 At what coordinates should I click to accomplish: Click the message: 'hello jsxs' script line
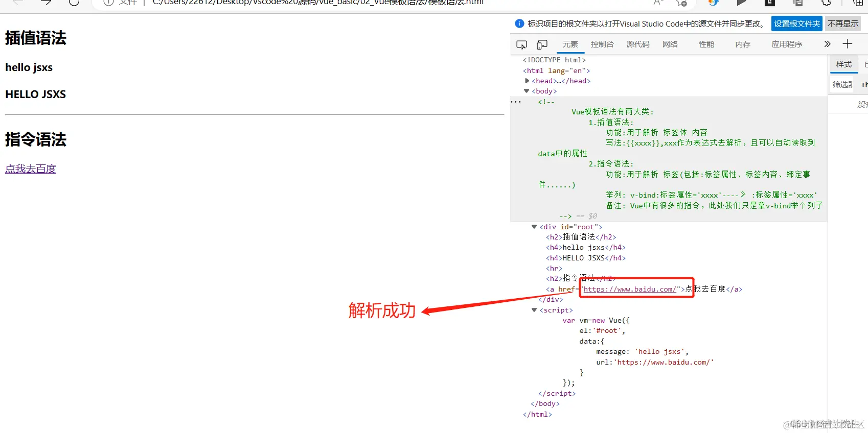(x=642, y=351)
